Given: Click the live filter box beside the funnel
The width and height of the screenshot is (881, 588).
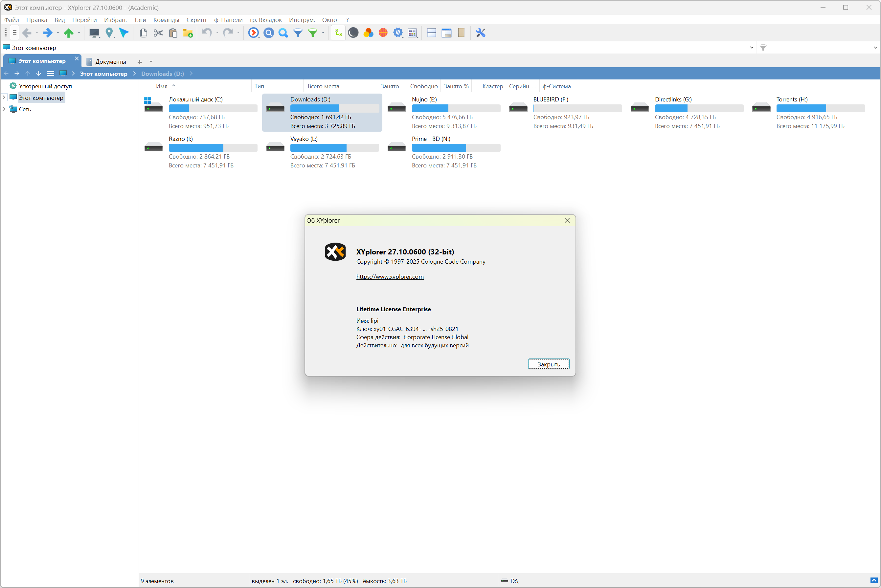Looking at the screenshot, I should [818, 48].
